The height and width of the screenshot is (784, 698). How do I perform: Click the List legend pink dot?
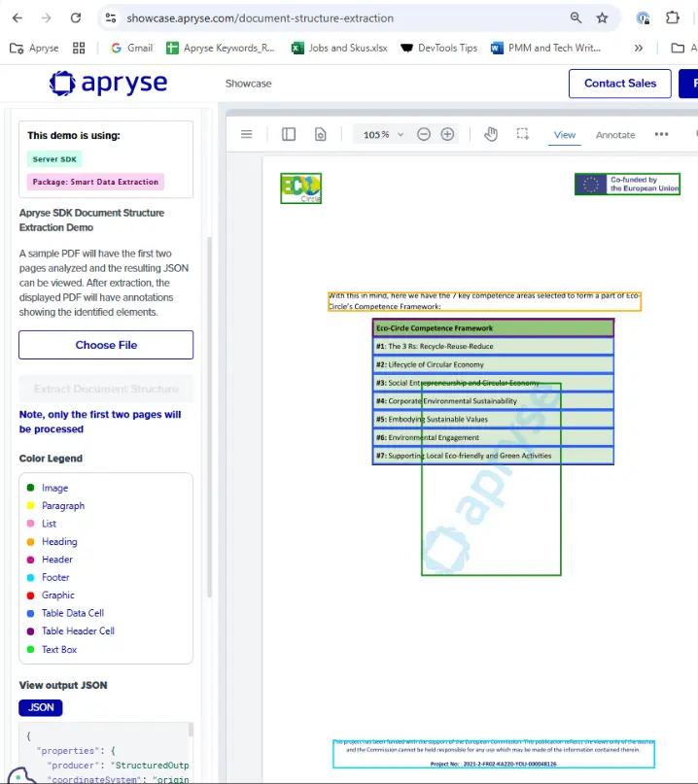[x=30, y=524]
